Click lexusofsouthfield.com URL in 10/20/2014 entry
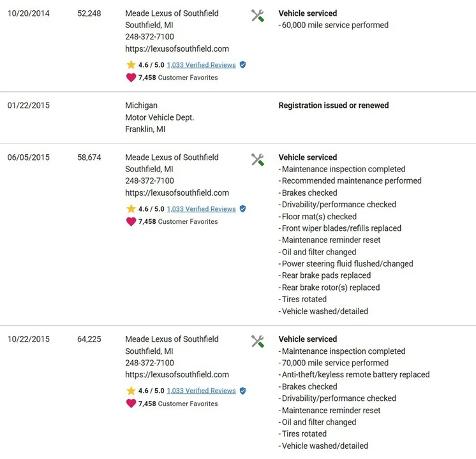476x459 pixels. tap(177, 49)
